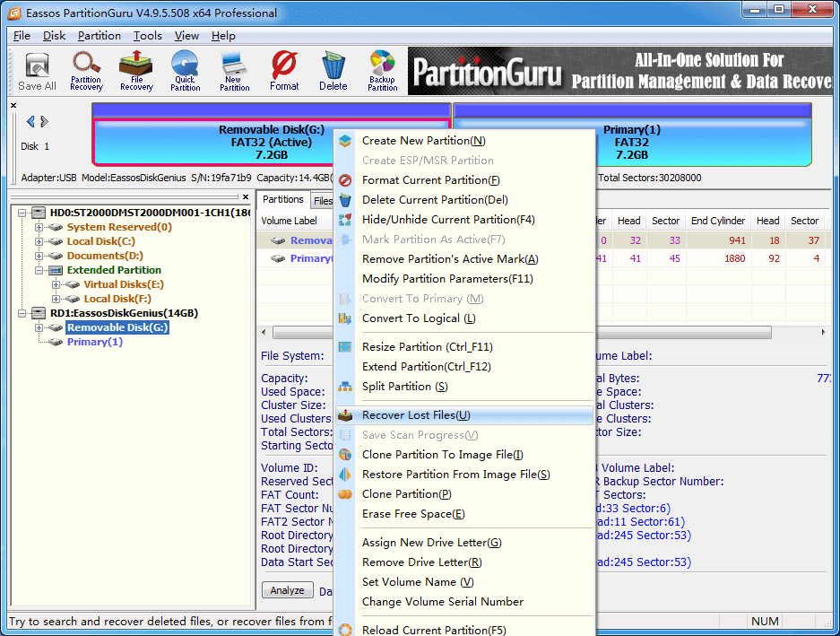Expand the System Reserved(0) partition node
840x636 pixels.
click(x=39, y=227)
